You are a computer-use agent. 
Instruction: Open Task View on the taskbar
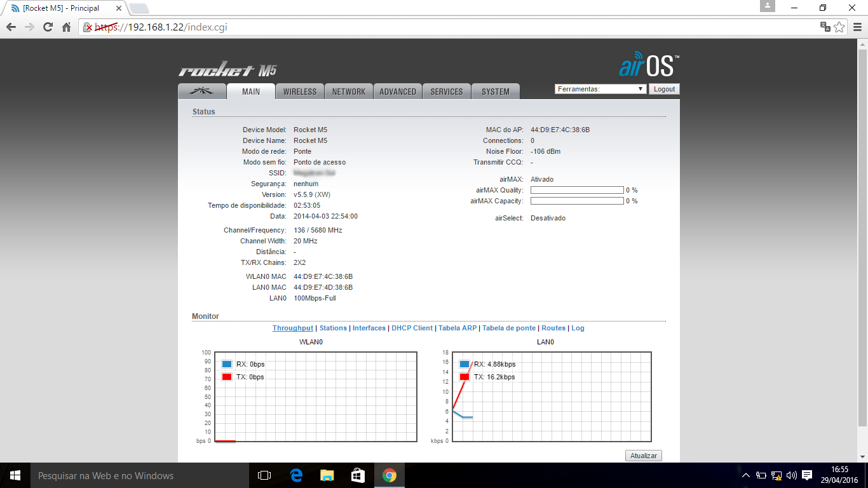tap(264, 475)
